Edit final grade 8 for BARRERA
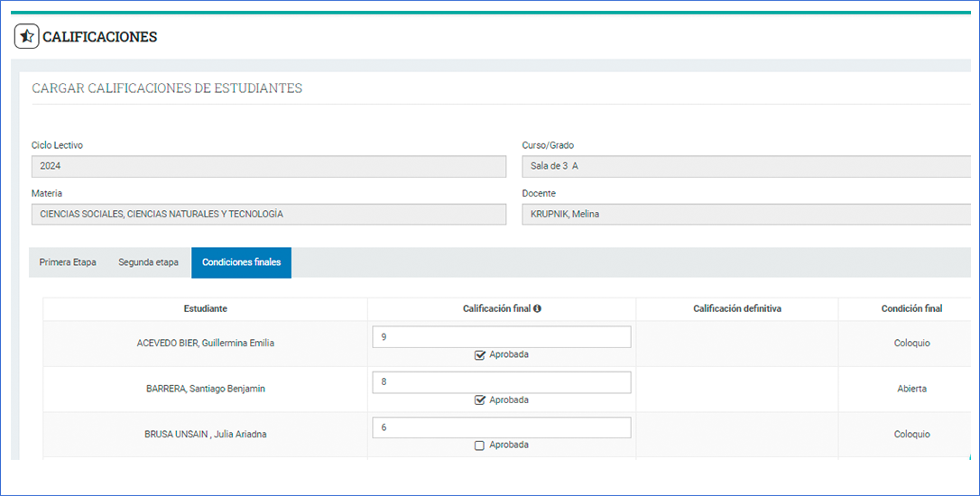Image resolution: width=980 pixels, height=496 pixels. tap(501, 381)
